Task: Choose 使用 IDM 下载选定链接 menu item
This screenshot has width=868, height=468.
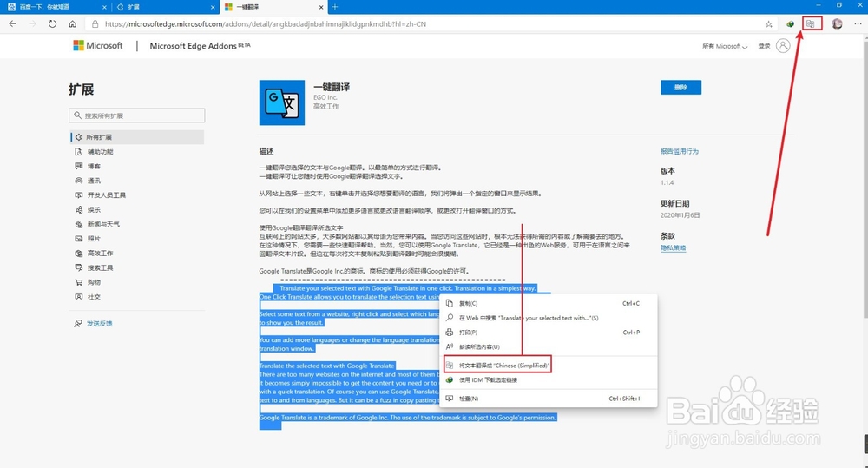Action: (549, 380)
